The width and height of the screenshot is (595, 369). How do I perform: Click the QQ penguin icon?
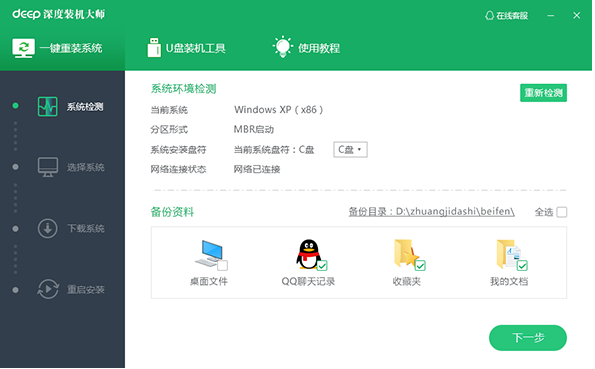(309, 254)
